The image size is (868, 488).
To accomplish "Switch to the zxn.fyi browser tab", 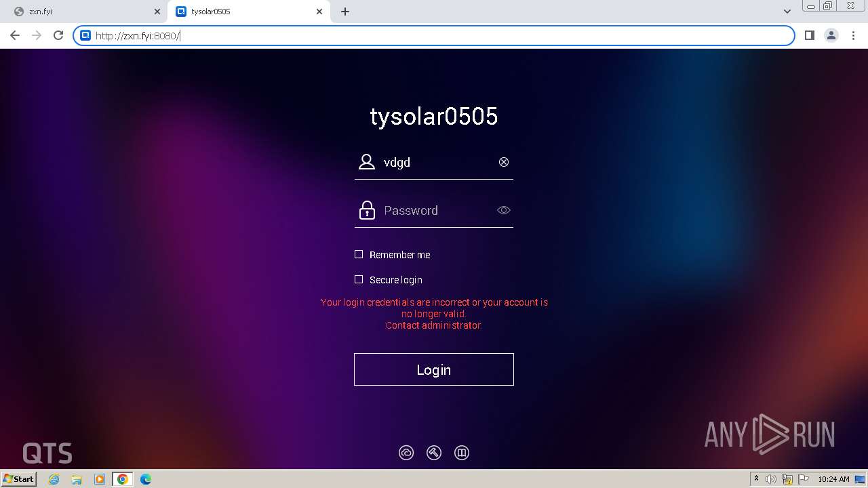I will click(x=85, y=12).
